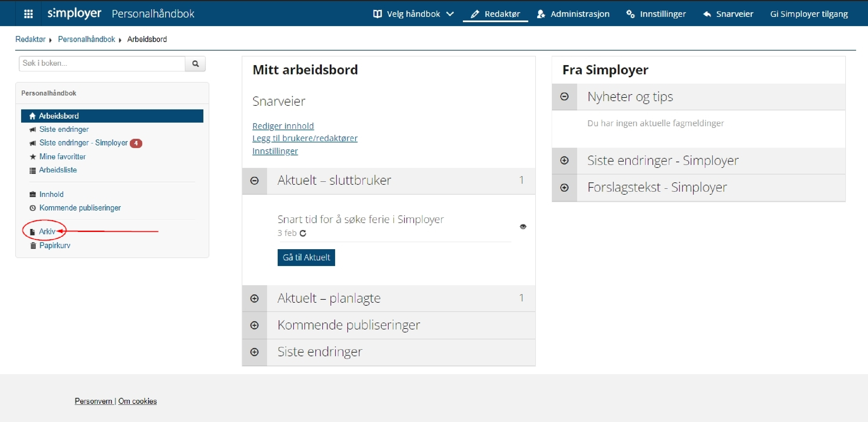
Task: Open the apps grid launcher icon
Action: pos(28,14)
